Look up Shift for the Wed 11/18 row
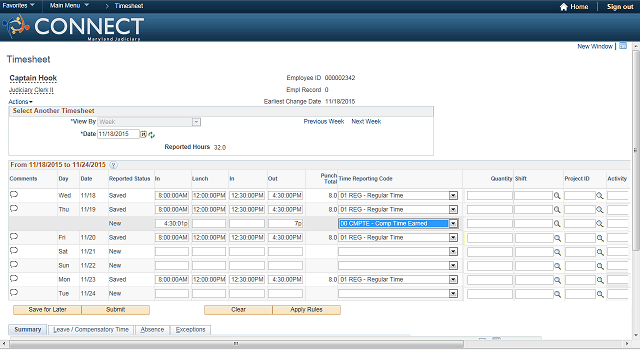Screen dimensions: 640x360 pyautogui.click(x=557, y=196)
